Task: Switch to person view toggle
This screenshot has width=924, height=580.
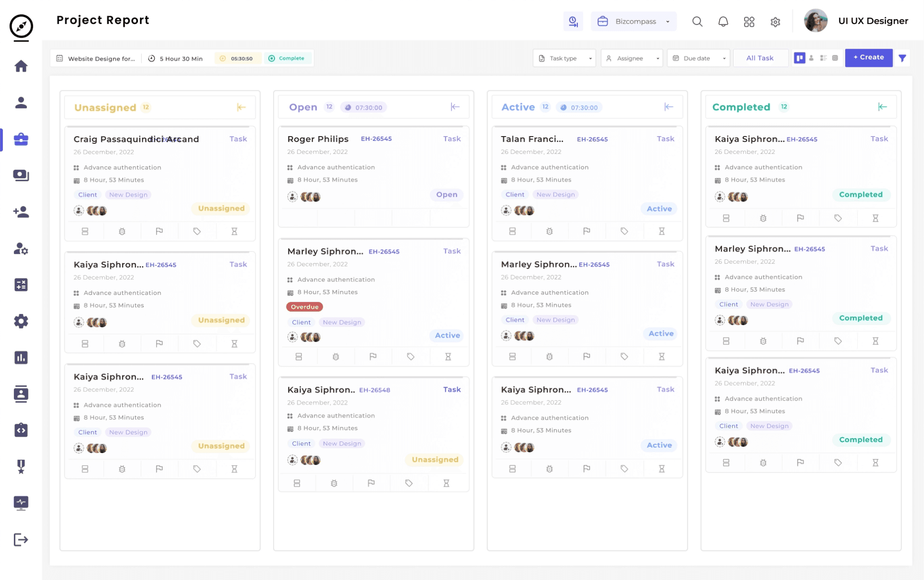Action: point(811,58)
